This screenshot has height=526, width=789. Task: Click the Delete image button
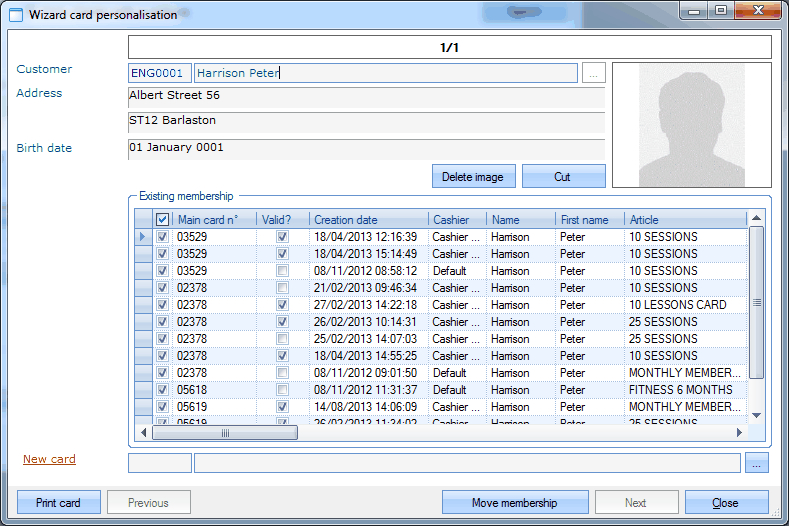pos(474,177)
